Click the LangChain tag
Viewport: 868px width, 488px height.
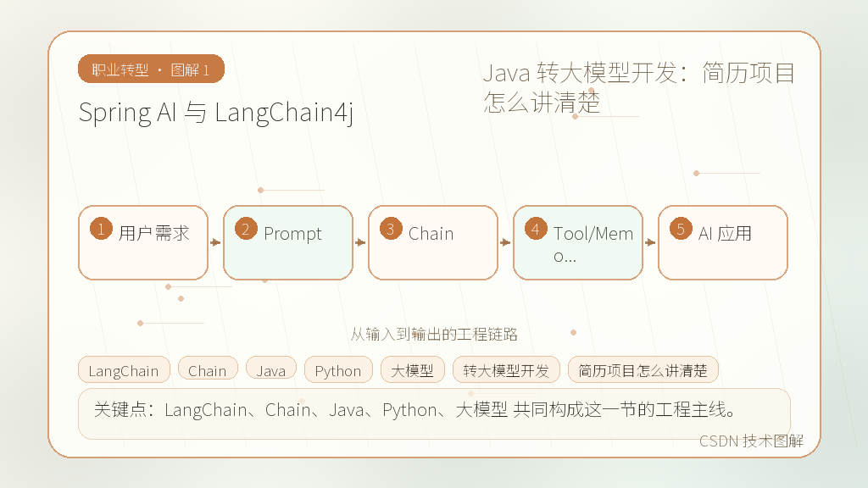[124, 370]
